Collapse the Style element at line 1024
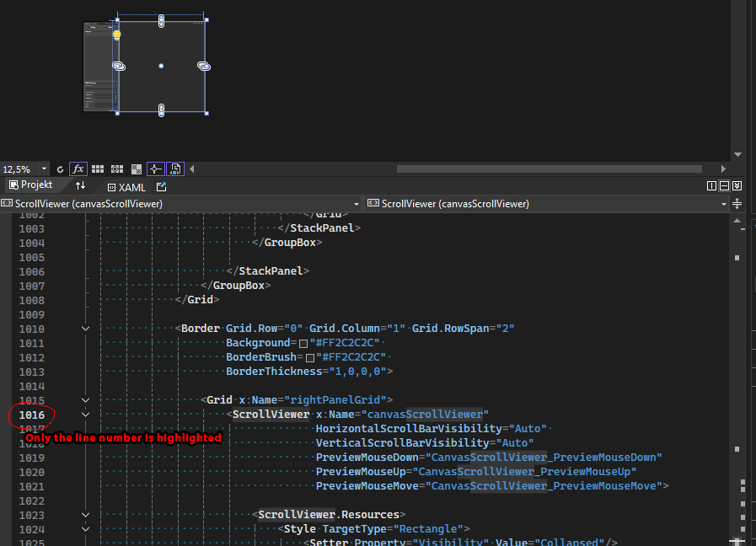Screen dimensions: 756x546 tap(85, 529)
